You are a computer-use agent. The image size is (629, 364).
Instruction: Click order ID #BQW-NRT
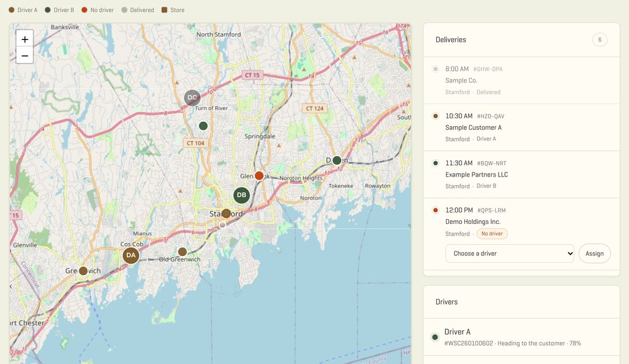pyautogui.click(x=491, y=163)
